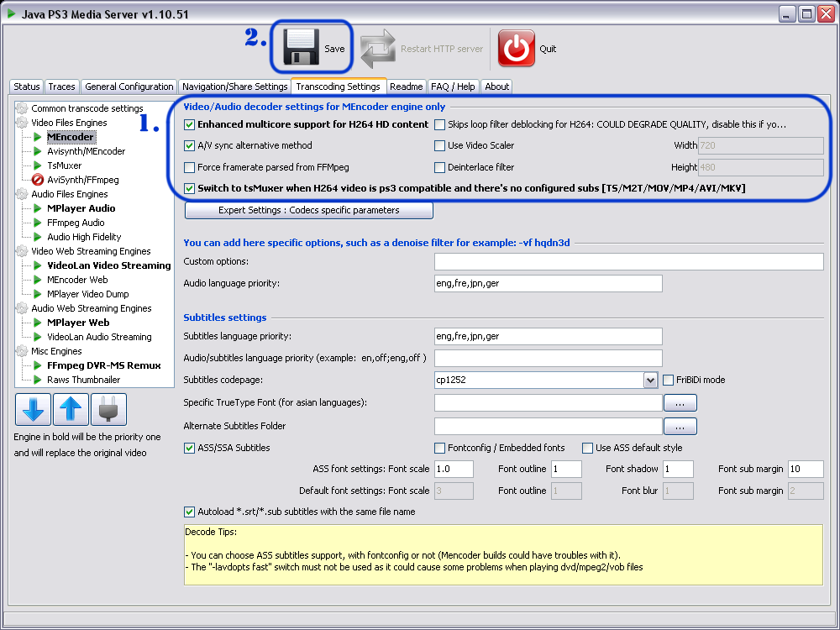The image size is (840, 630).
Task: Select MEncoder in the engines tree
Action: click(71, 137)
